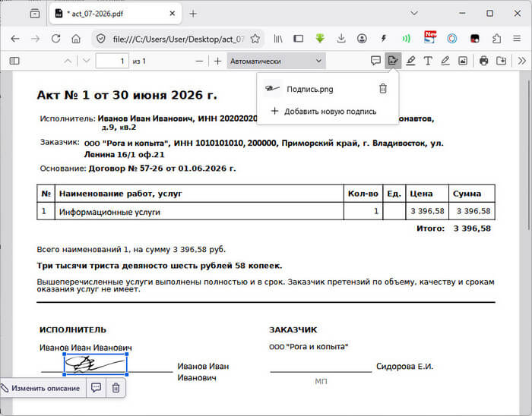Select the add image tool
Image resolution: width=532 pixels, height=416 pixels.
463,61
